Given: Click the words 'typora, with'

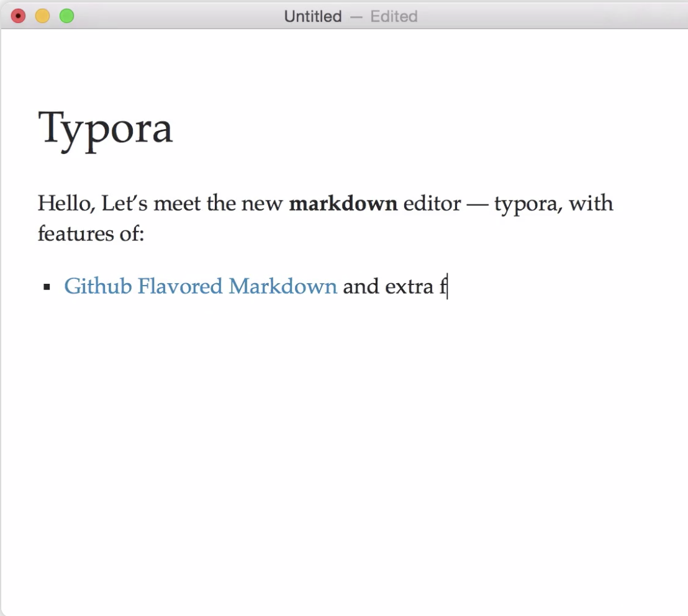Looking at the screenshot, I should pos(553,204).
